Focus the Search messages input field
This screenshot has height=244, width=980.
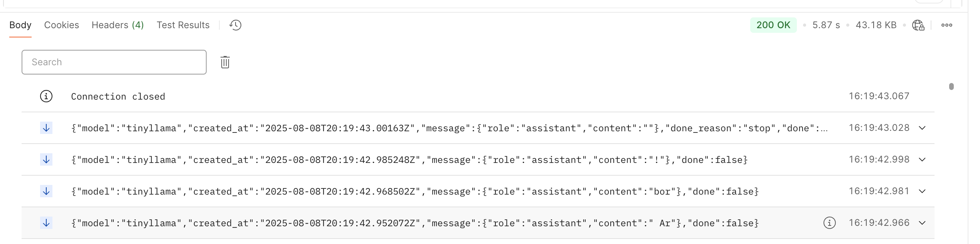point(114,62)
